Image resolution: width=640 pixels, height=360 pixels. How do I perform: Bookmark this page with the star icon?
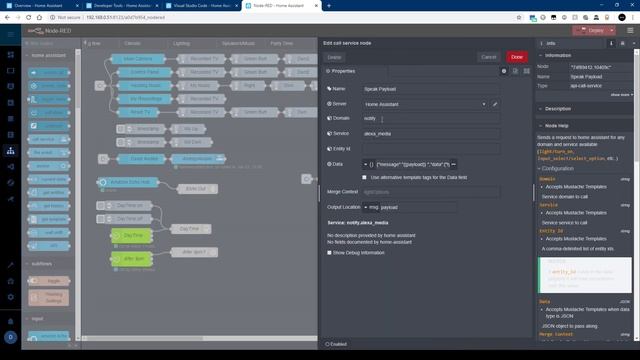pos(519,18)
